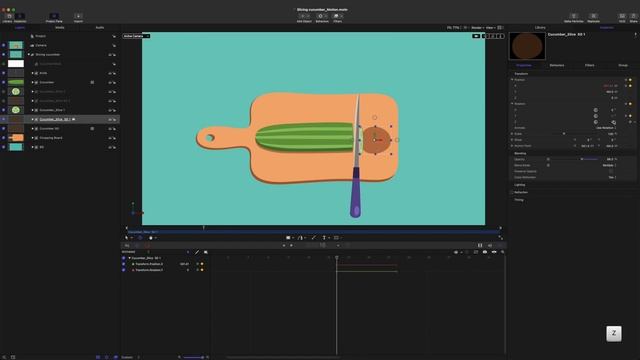Adjust the Scale slider in Inspector
Screen dimensions: 640x360
click(564, 134)
